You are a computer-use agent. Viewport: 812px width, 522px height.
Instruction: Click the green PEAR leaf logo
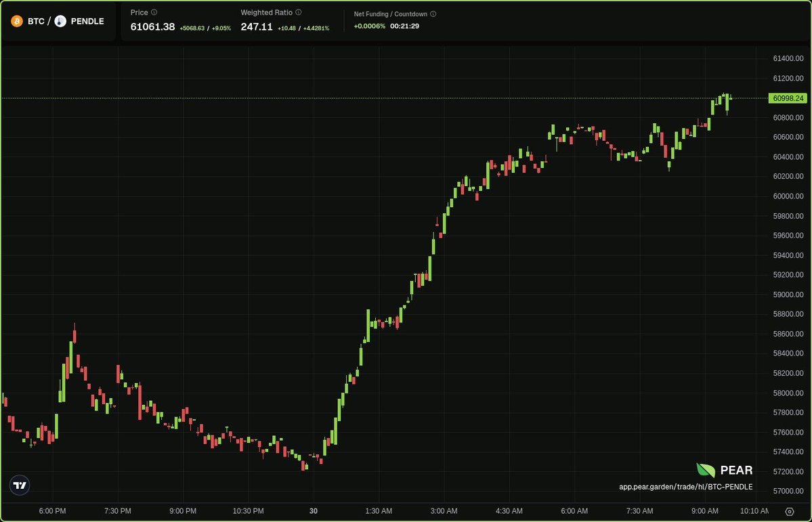pos(706,471)
